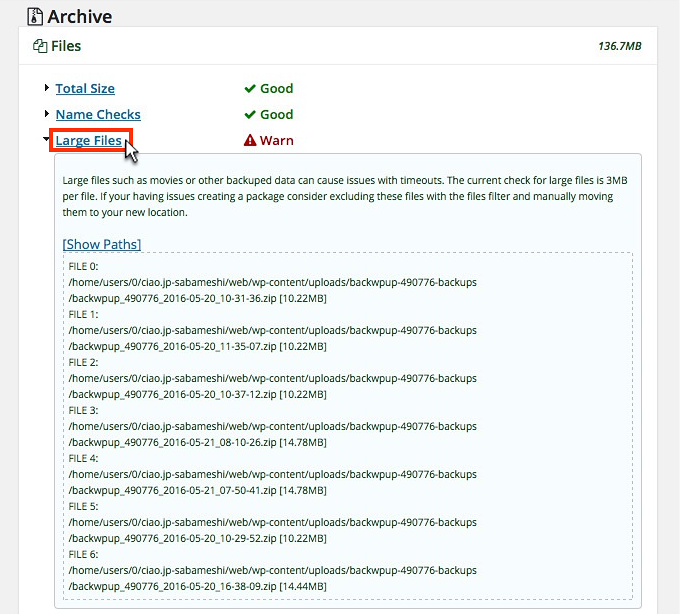
Task: Click the Show Paths link
Action: click(102, 244)
